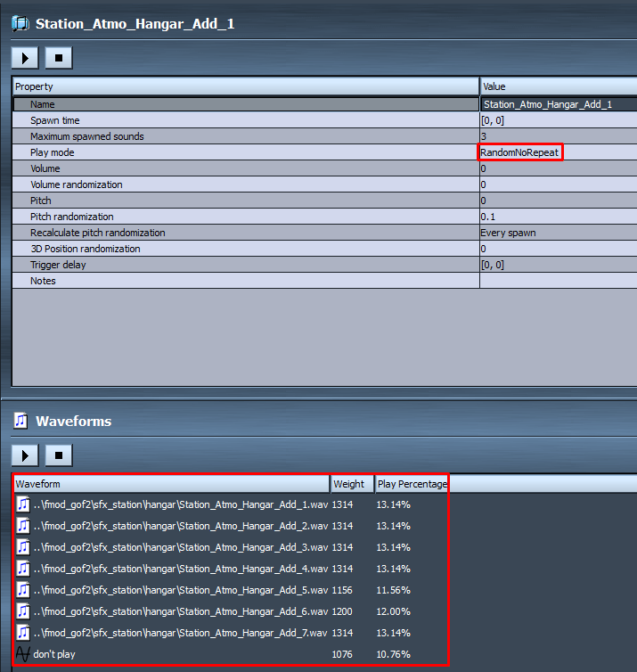Click the Station_Atmo_Hangar_Add_1.wav file icon
The height and width of the screenshot is (672, 637).
coord(23,504)
